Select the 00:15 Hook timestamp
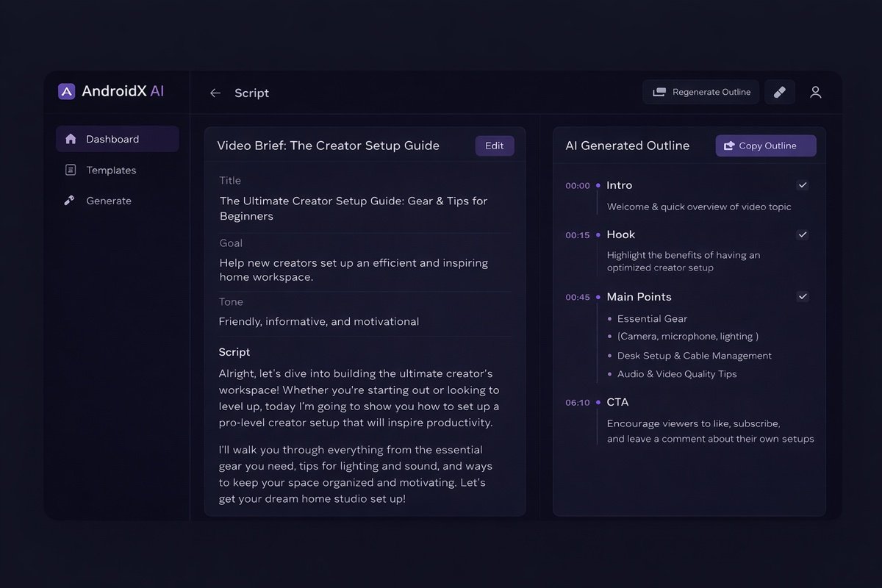The width and height of the screenshot is (882, 588). (578, 235)
